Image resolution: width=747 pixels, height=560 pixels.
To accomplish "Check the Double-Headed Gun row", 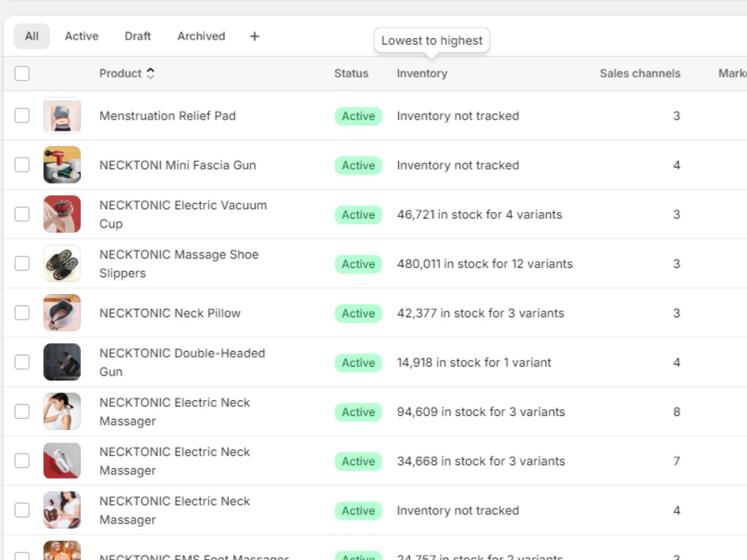I will tap(22, 362).
